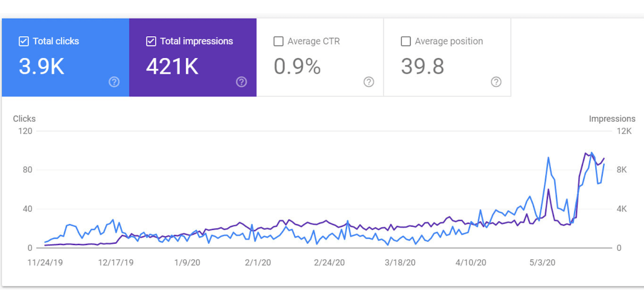The image size is (644, 291).
Task: Disable the Total impressions checkbox
Action: [151, 41]
